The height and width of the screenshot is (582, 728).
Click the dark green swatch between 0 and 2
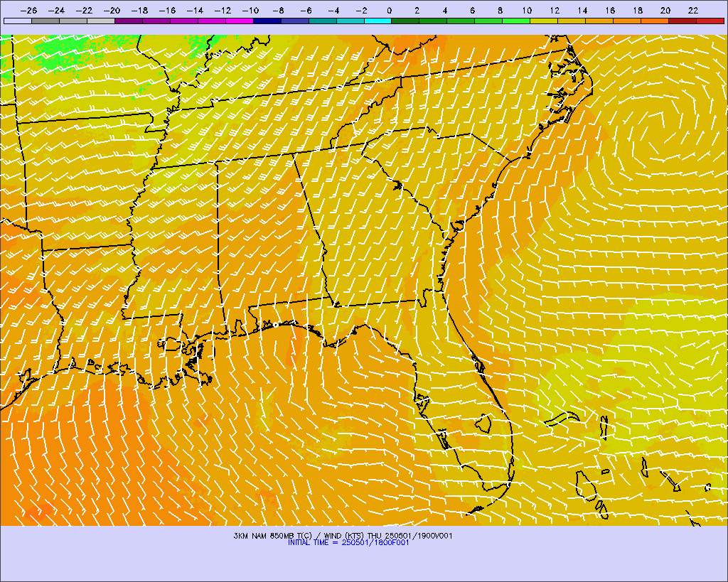[406, 21]
